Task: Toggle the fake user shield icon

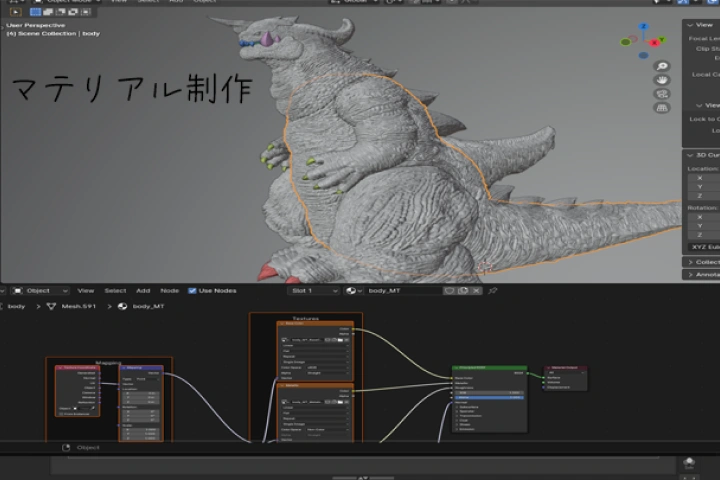Action: click(450, 291)
